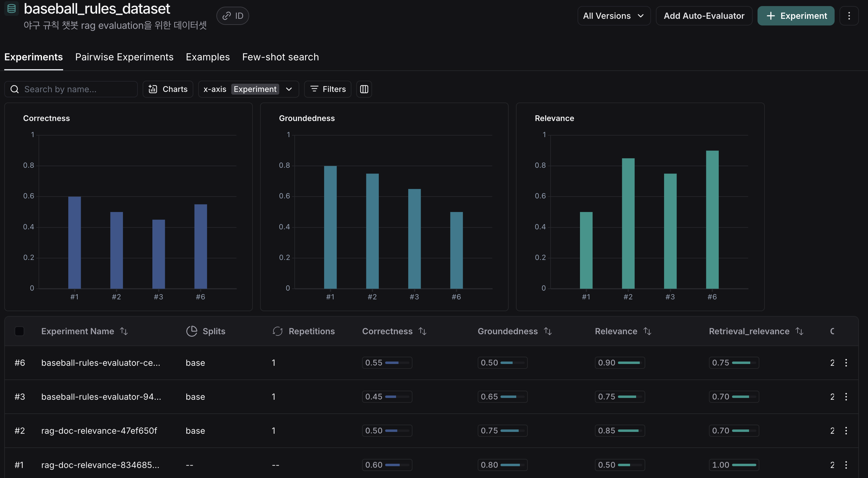868x478 pixels.
Task: Open the All Versions dropdown
Action: click(x=614, y=16)
